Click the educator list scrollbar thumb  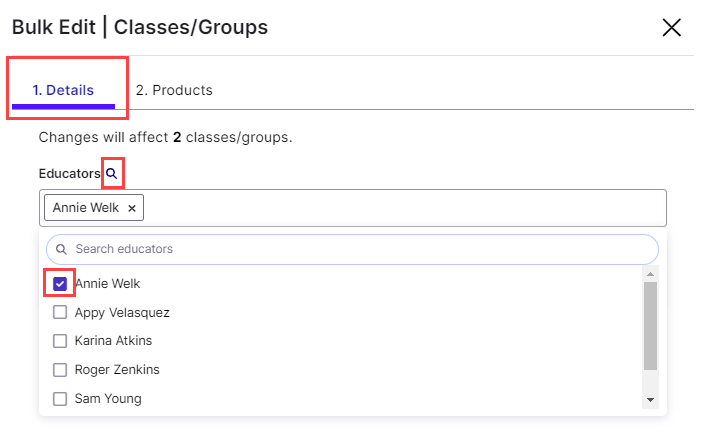coord(650,325)
